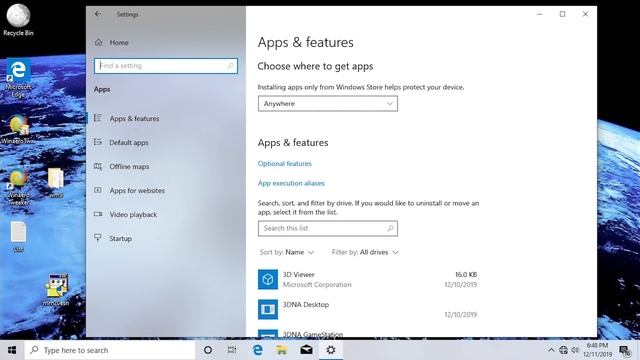
Task: Click the Default apps sidebar icon
Action: pyautogui.click(x=98, y=142)
